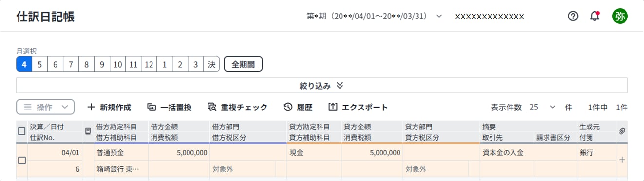The height and width of the screenshot is (181, 644).
Task: Select month 2 tab
Action: [x=180, y=64]
